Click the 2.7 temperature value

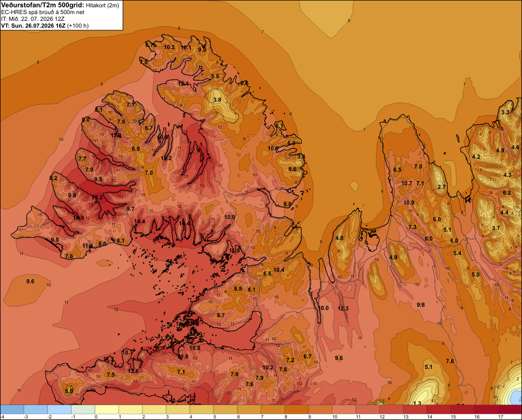442,187
